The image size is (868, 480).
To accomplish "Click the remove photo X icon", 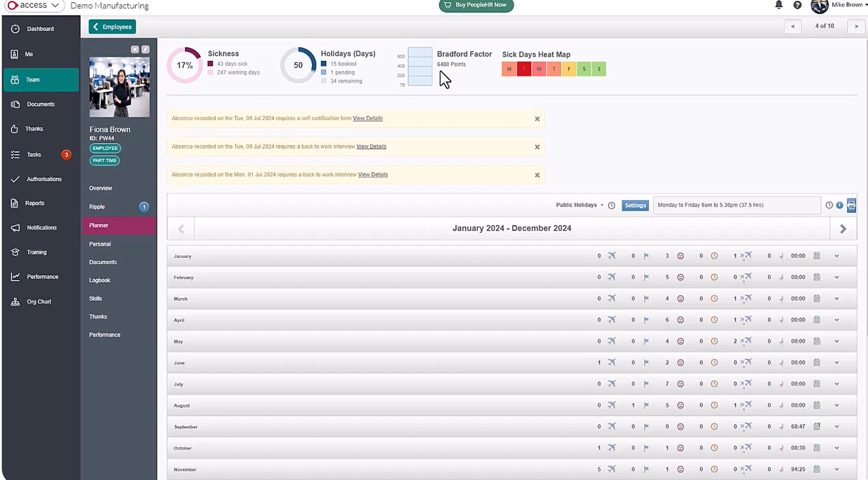I will click(x=135, y=49).
